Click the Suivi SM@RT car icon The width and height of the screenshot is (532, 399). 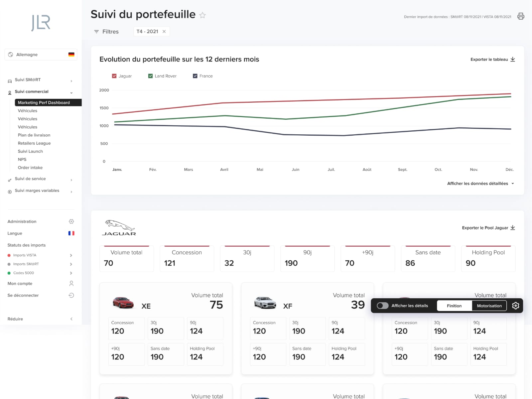pyautogui.click(x=10, y=81)
